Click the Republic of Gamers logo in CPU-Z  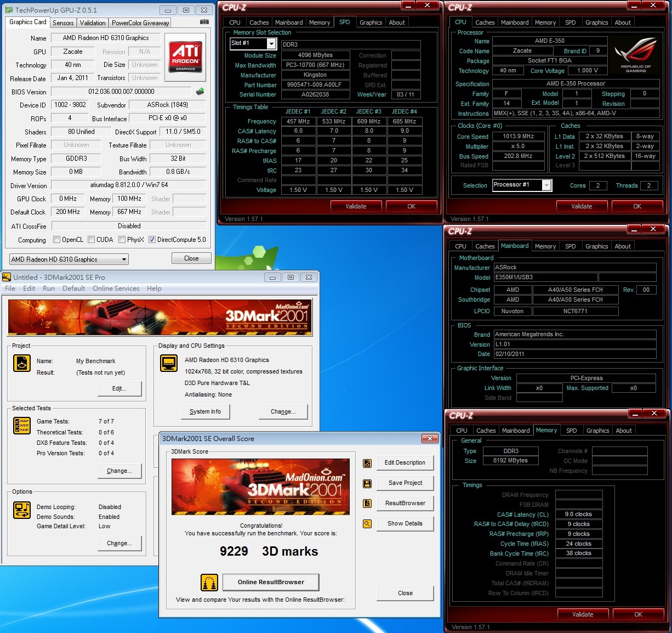(x=636, y=55)
